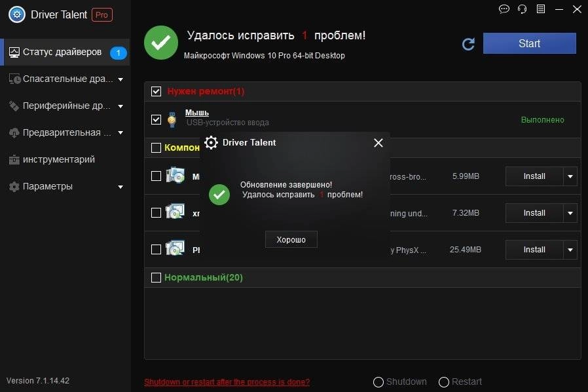
Task: Click the blue notification badge showing 1
Action: click(x=118, y=53)
